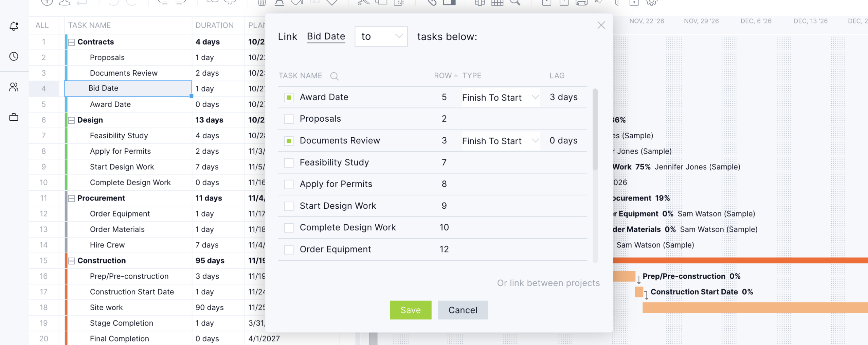Open Documents Review's Finish To Start dropdown
Screen dimensions: 868x345
click(x=501, y=141)
